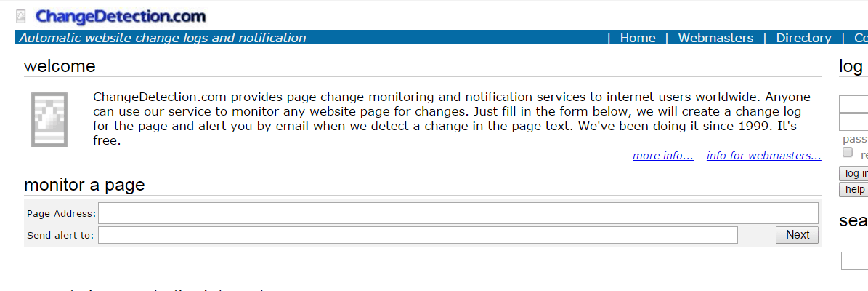Follow the "more info..." link

click(x=663, y=156)
